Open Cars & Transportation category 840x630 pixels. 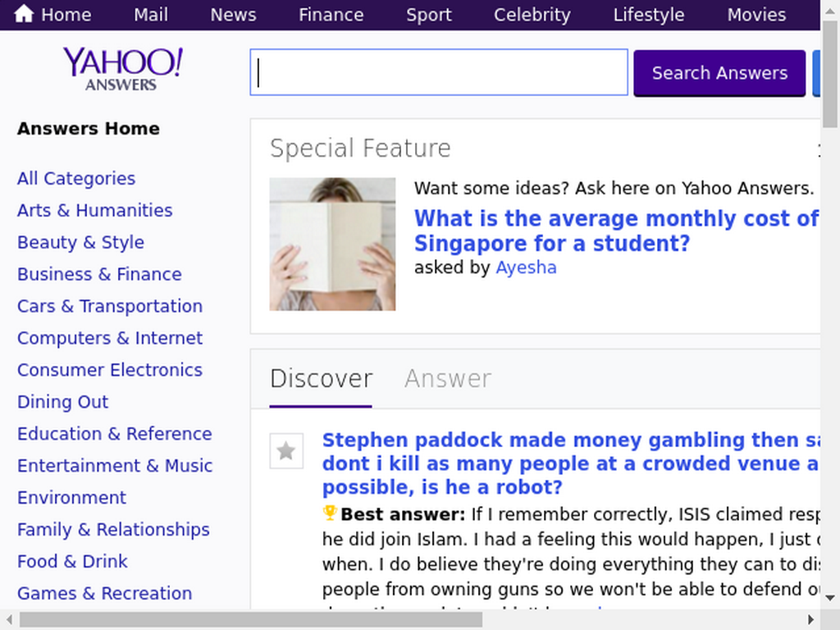(x=110, y=306)
